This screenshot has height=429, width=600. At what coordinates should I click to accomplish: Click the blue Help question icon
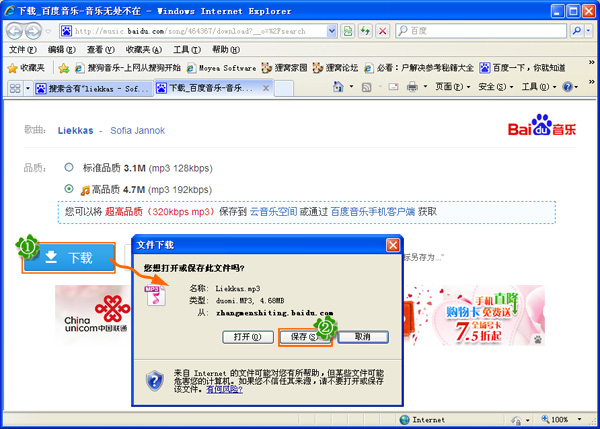567,87
